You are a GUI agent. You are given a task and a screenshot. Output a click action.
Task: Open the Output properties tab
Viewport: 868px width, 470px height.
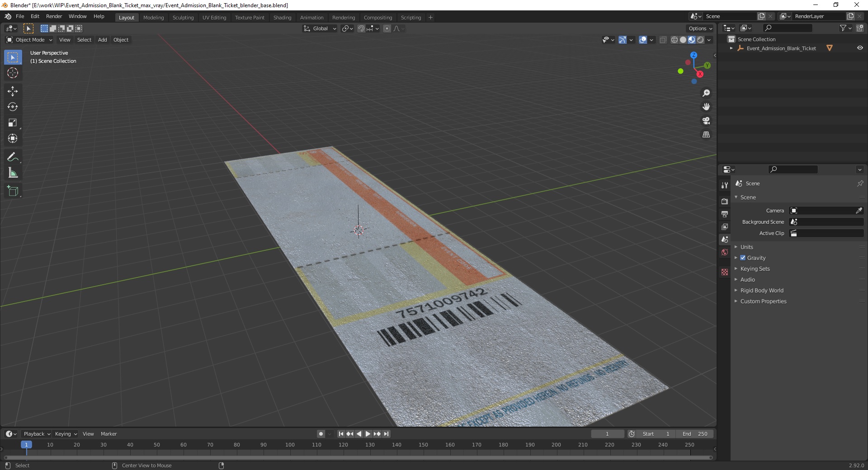[725, 214]
